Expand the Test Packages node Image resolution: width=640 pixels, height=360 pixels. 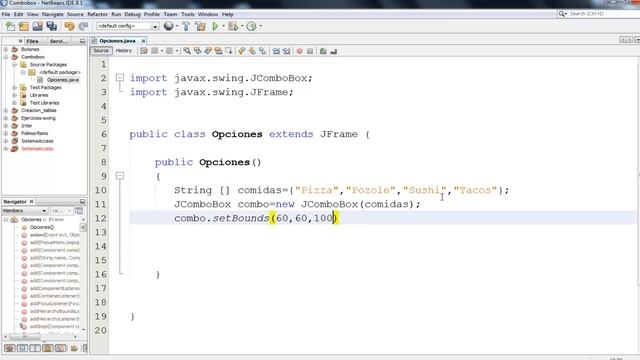pyautogui.click(x=14, y=88)
